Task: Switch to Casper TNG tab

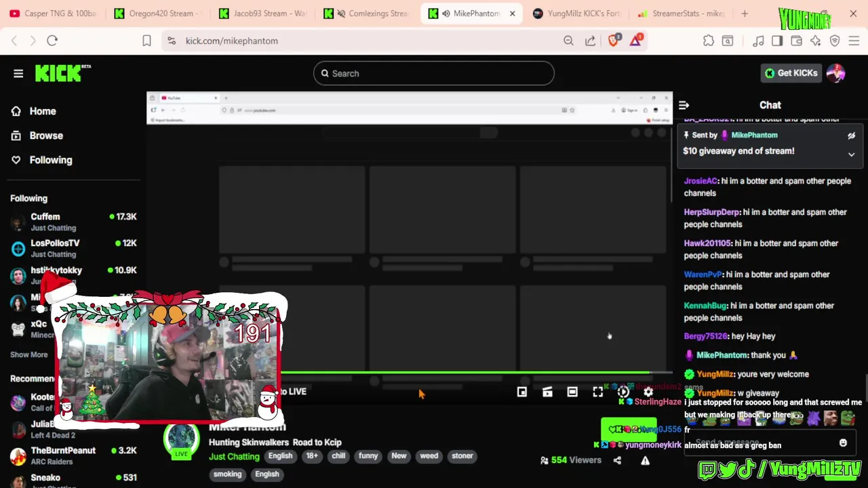Action: tap(53, 14)
